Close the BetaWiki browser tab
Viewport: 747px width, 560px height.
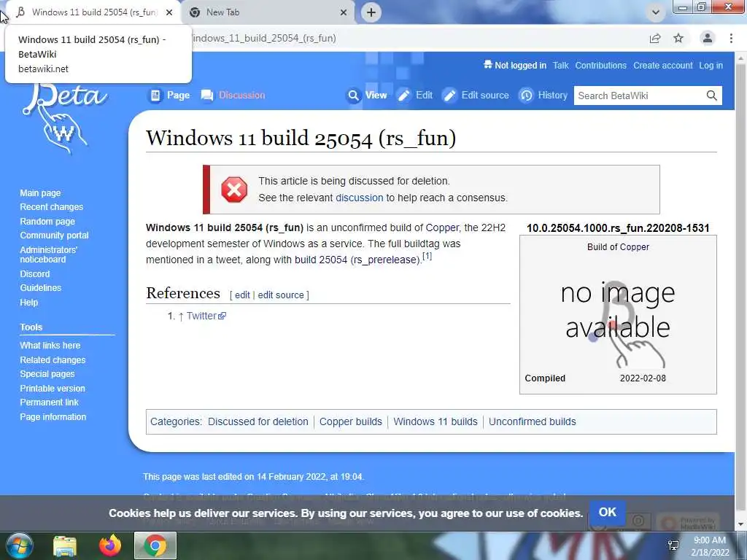169,12
